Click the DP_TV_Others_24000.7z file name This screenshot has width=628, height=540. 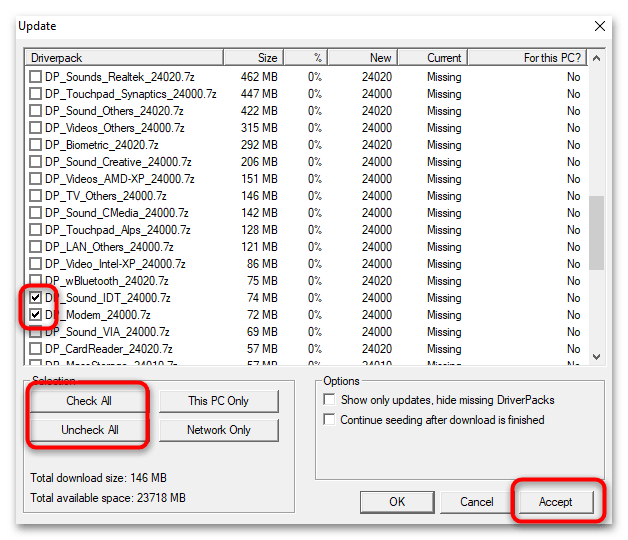tap(106, 196)
